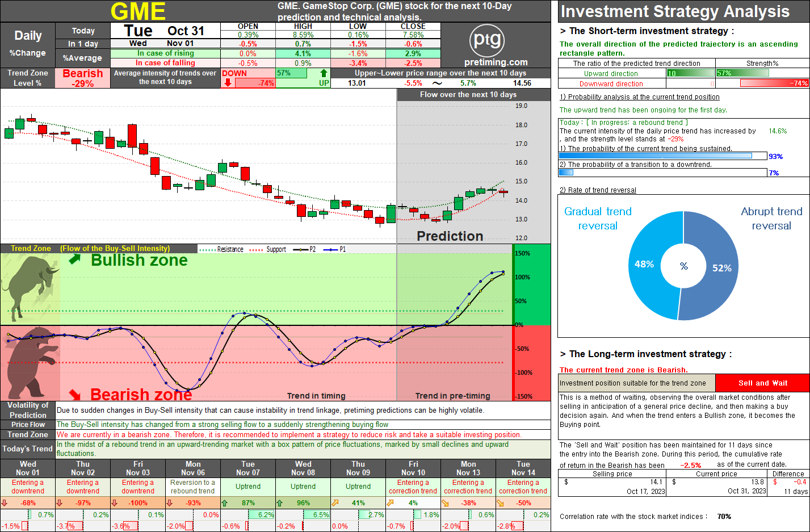Click the ptg circular logo
The width and height of the screenshot is (810, 532).
pos(488,40)
